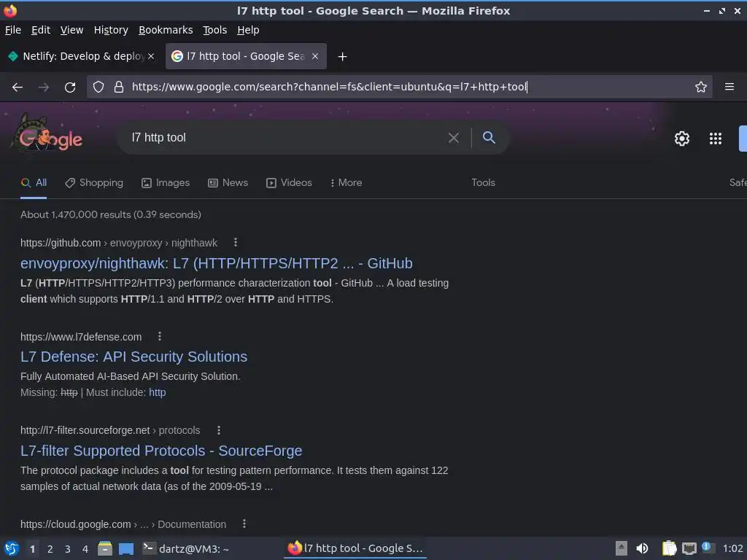Open dartz@VM3 terminal from taskbar
This screenshot has width=747, height=560.
coord(186,548)
